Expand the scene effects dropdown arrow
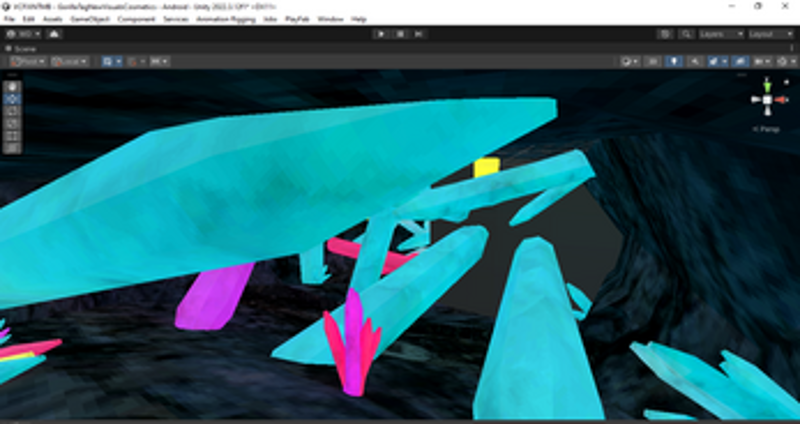Screen dimensions: 800x424 (x=725, y=62)
